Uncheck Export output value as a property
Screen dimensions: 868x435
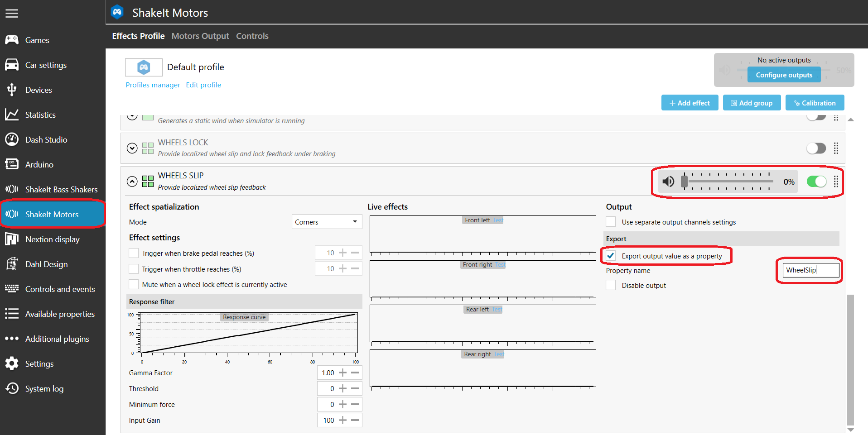(611, 256)
